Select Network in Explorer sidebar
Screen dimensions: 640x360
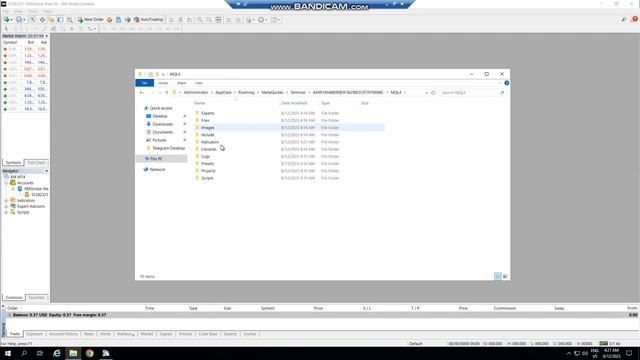point(157,169)
